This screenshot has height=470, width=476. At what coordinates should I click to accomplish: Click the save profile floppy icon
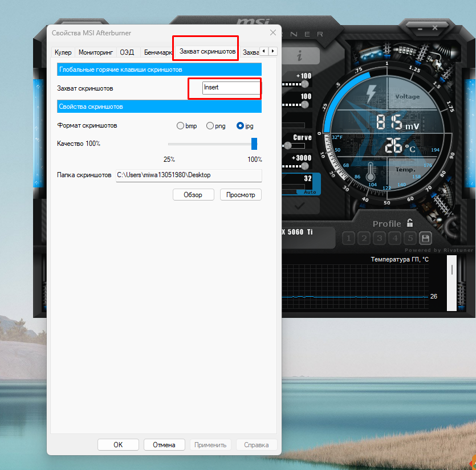pyautogui.click(x=426, y=238)
